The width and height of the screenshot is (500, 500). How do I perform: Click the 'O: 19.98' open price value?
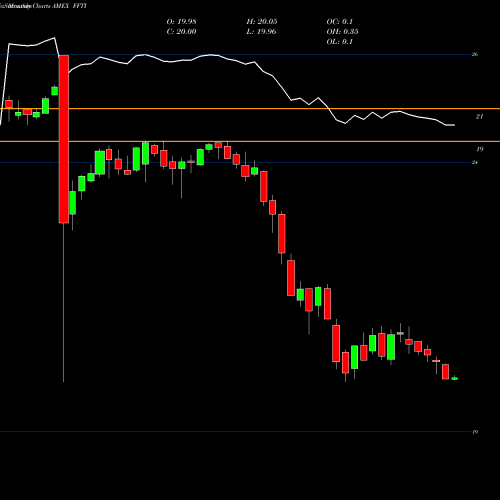[181, 22]
